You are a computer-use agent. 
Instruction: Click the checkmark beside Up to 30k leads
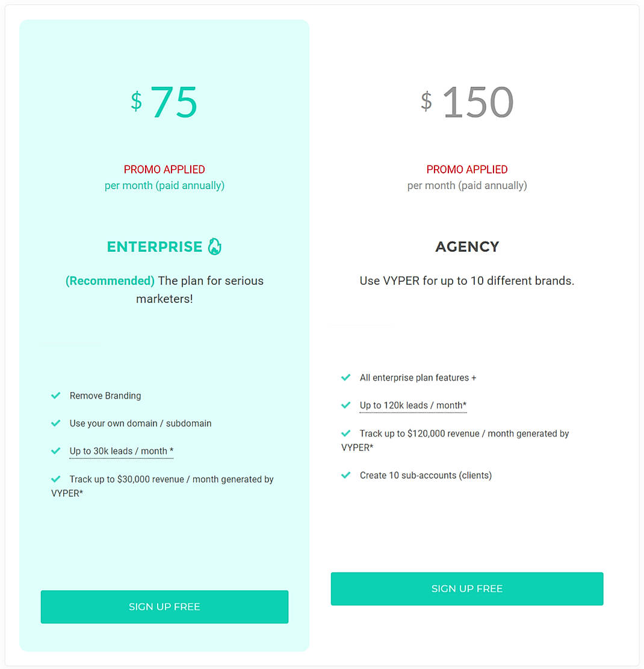click(x=55, y=451)
